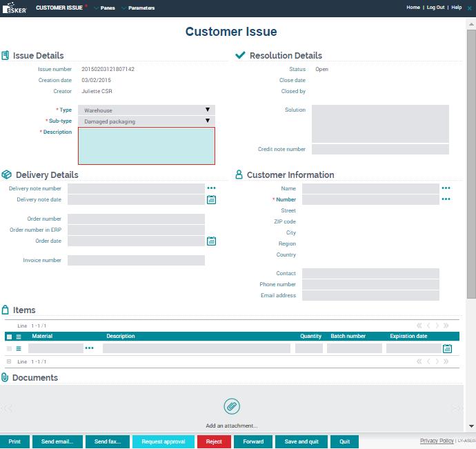Check the select-all box in Items header
The image size is (476, 449).
(x=9, y=337)
